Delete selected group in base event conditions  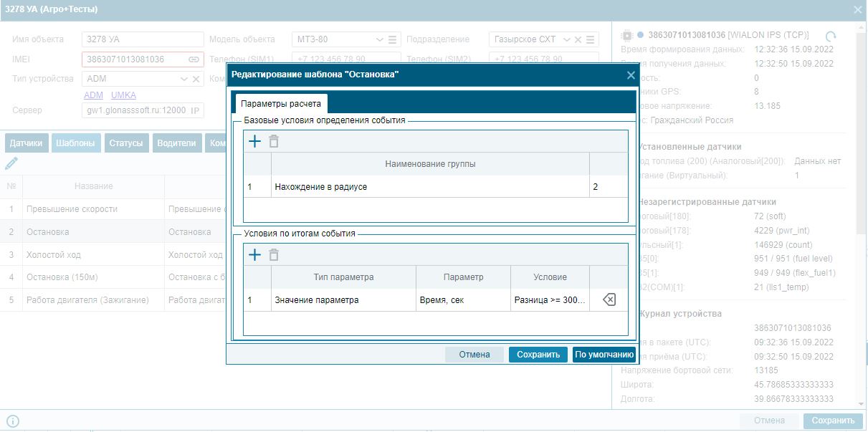click(x=273, y=141)
